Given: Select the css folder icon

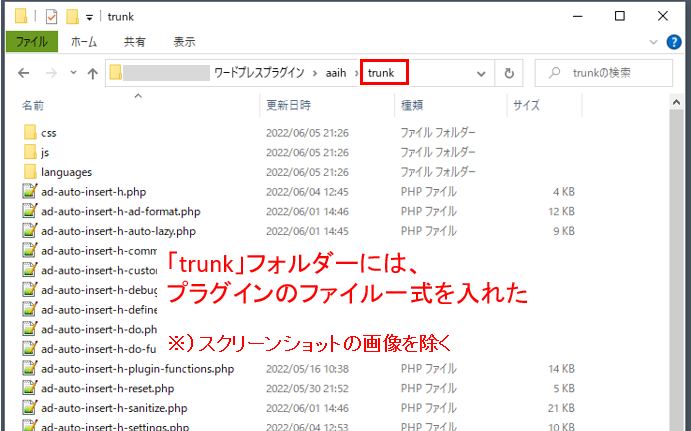Looking at the screenshot, I should (30, 133).
